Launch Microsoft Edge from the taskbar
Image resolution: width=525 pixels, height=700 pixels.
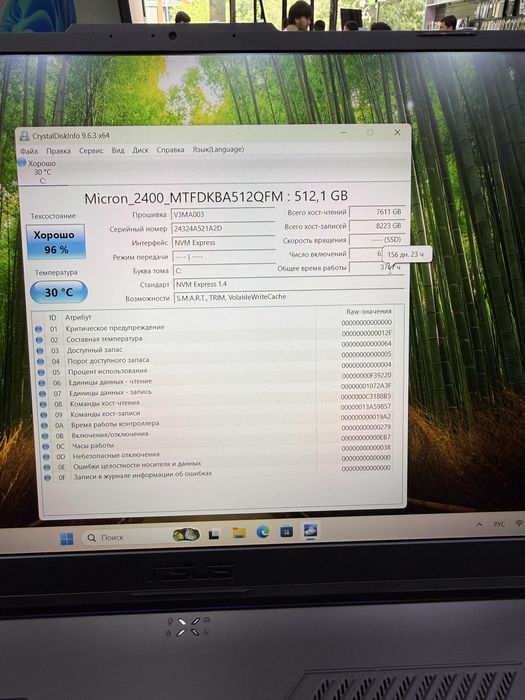262,532
